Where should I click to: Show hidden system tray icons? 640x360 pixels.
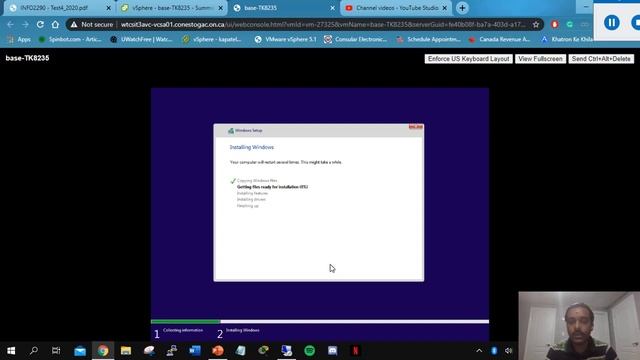coord(479,350)
